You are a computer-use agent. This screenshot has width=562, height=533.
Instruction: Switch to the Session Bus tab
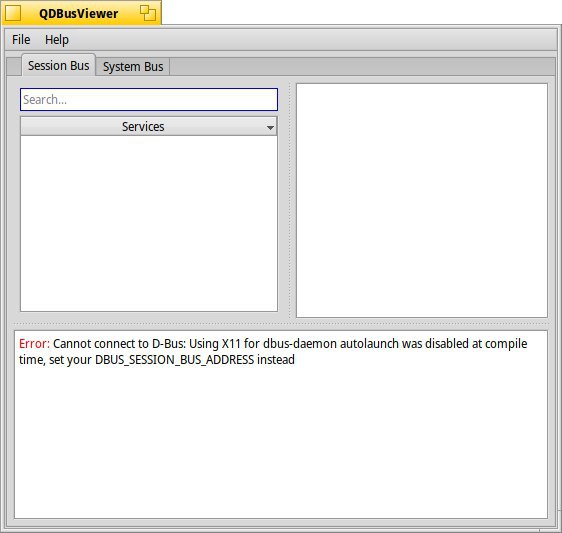(58, 66)
